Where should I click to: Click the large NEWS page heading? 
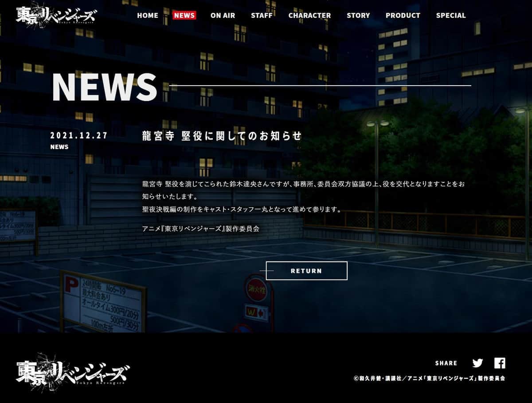[105, 87]
